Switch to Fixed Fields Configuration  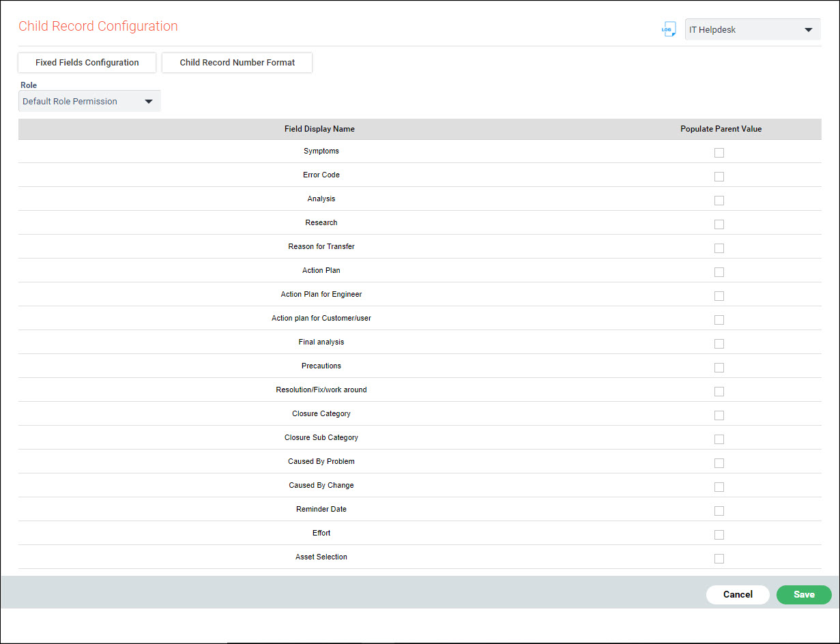87,62
